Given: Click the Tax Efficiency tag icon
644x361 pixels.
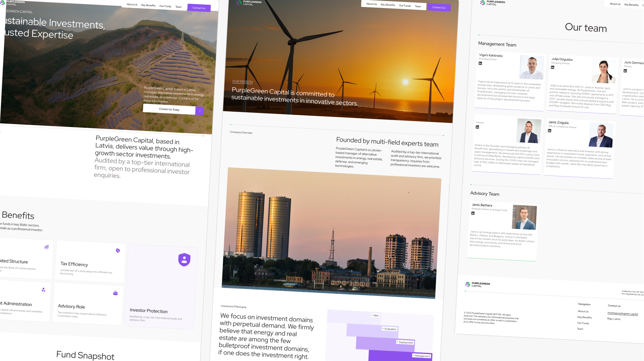Looking at the screenshot, I should [118, 250].
